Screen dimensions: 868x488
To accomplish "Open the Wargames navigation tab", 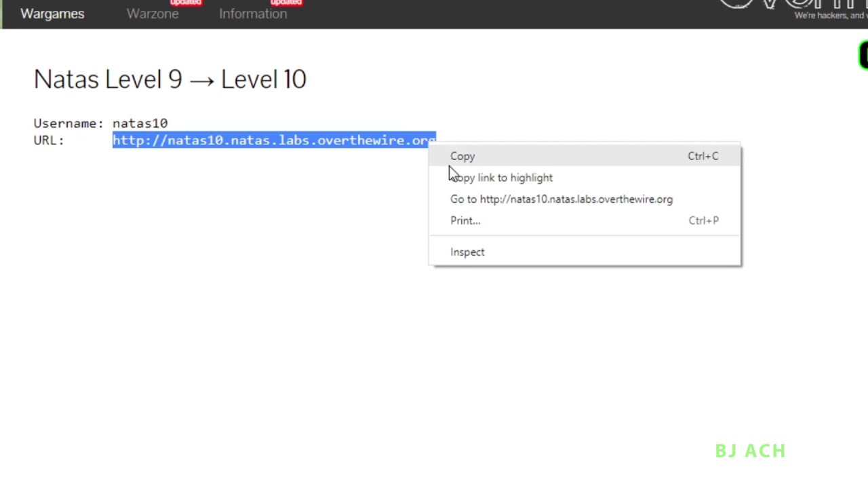I will (x=52, y=14).
